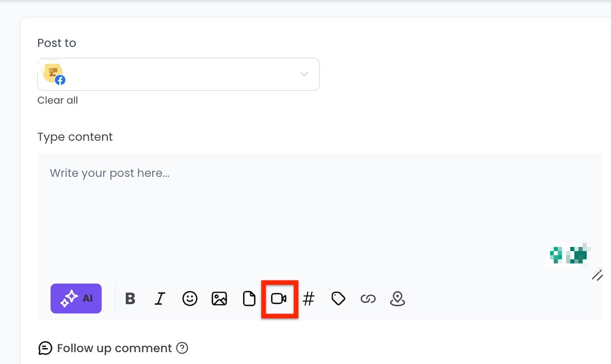The height and width of the screenshot is (364, 611).
Task: Click the Facebook account avatar
Action: click(x=54, y=74)
